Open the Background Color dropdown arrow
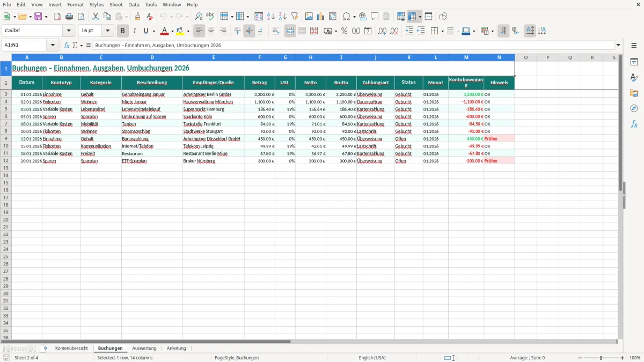Screen dimensions: 644x362 click(x=188, y=31)
